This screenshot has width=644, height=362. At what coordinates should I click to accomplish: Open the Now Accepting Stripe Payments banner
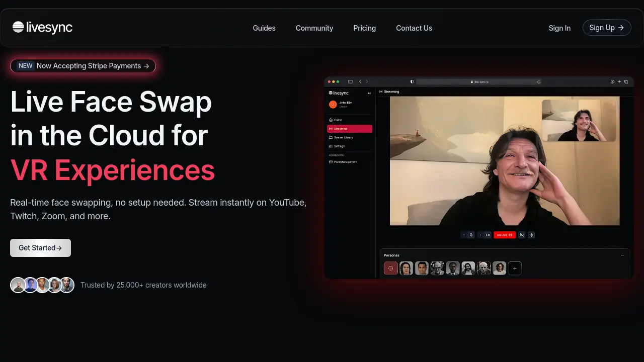click(83, 66)
